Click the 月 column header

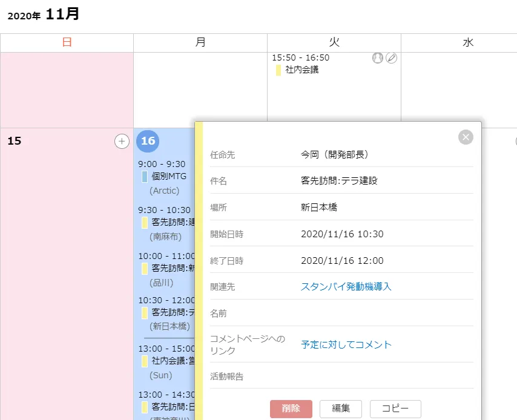point(200,42)
